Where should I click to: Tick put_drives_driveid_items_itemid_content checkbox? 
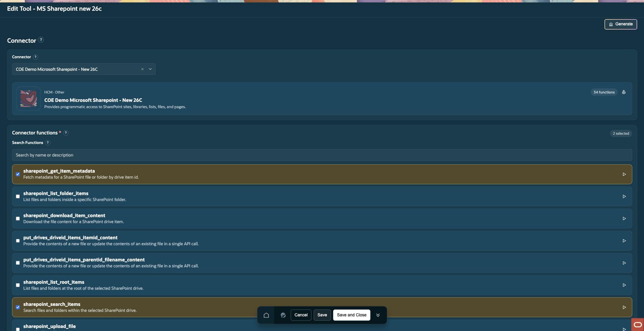pyautogui.click(x=18, y=240)
